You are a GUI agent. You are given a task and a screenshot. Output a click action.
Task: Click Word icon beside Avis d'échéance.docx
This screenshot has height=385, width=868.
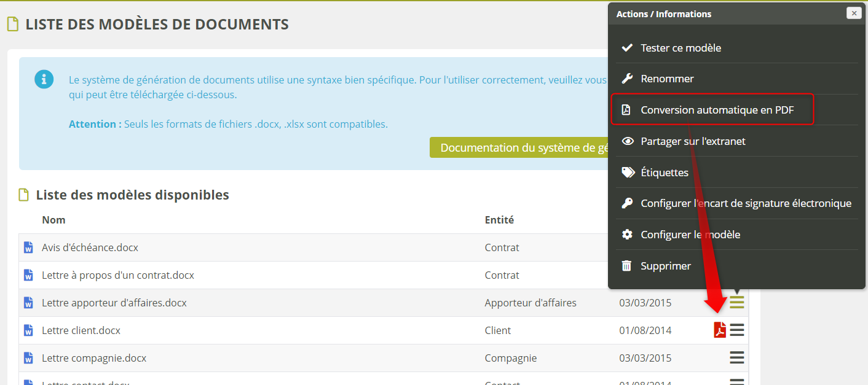click(x=28, y=247)
